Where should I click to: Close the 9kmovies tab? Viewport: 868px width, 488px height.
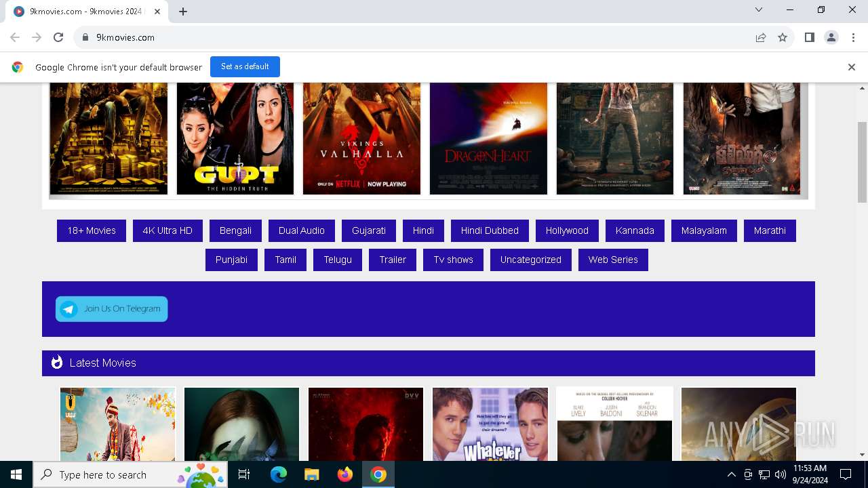(x=158, y=11)
